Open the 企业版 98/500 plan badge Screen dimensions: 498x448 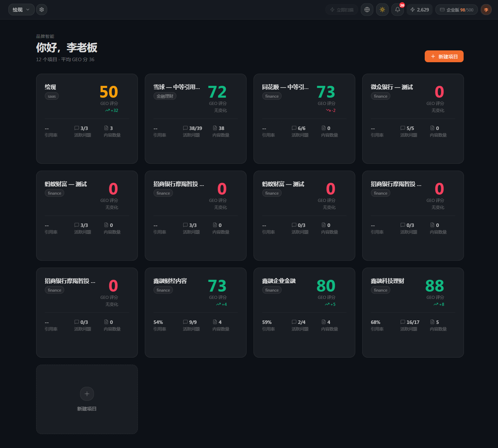(x=457, y=10)
